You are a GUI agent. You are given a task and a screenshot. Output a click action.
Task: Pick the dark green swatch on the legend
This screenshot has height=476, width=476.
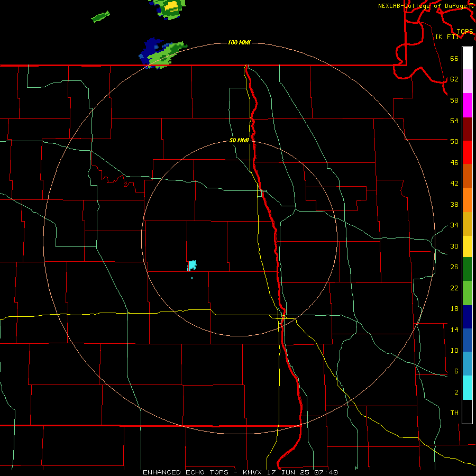tap(467, 269)
